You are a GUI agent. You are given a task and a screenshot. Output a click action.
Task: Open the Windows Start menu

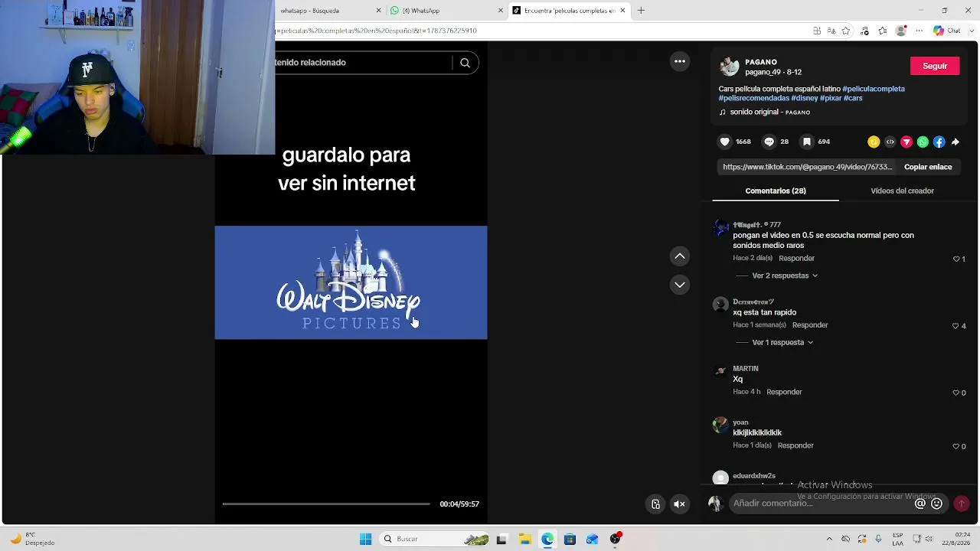(365, 539)
